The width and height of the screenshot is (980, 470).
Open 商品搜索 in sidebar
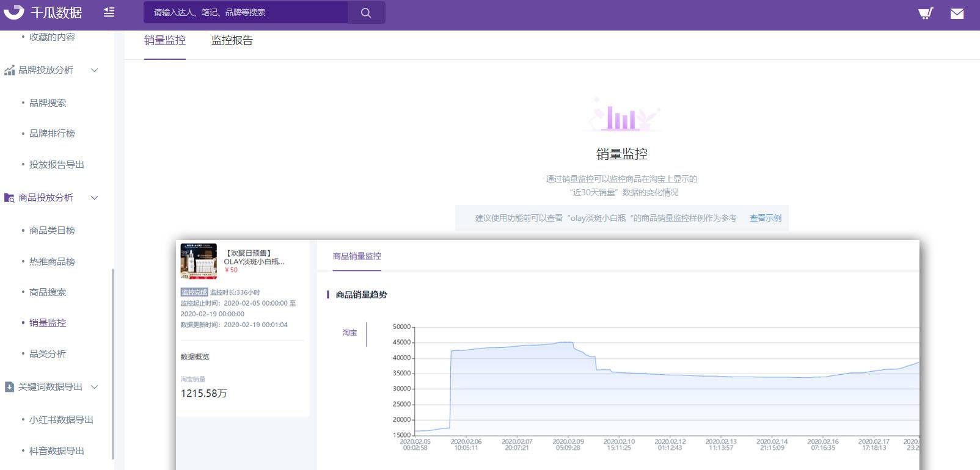pyautogui.click(x=48, y=292)
